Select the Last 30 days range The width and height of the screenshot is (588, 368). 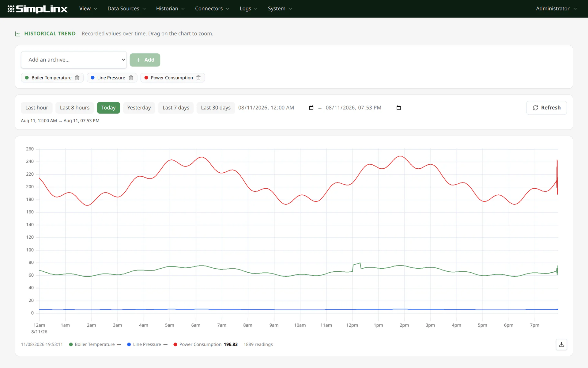216,108
